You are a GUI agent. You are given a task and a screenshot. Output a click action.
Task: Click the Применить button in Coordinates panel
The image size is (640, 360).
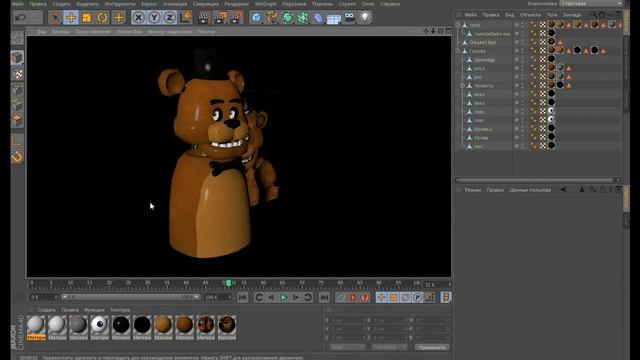tap(432, 347)
